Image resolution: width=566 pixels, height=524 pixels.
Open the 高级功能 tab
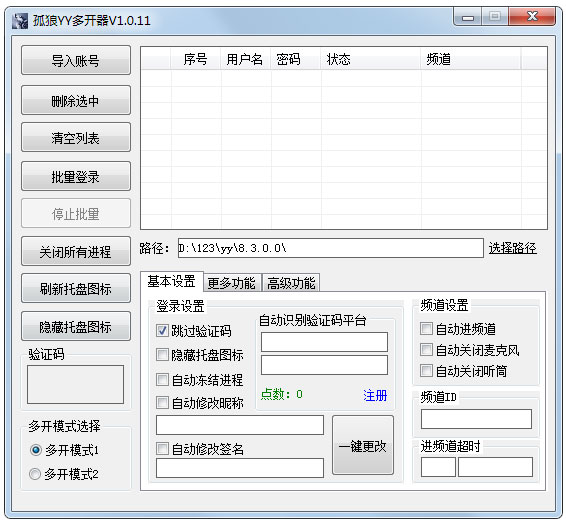[291, 283]
